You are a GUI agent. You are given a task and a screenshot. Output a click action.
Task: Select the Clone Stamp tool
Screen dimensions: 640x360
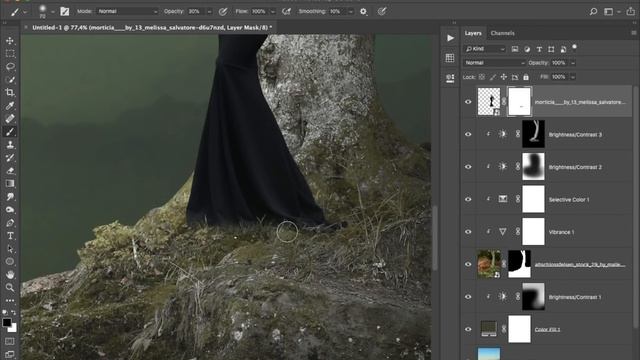[10, 144]
